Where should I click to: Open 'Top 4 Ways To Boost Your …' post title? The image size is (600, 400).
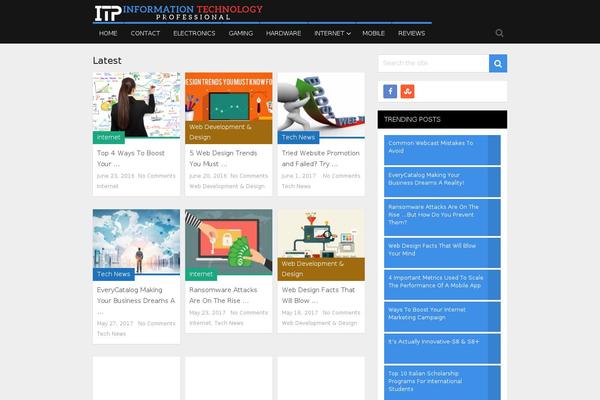[130, 158]
